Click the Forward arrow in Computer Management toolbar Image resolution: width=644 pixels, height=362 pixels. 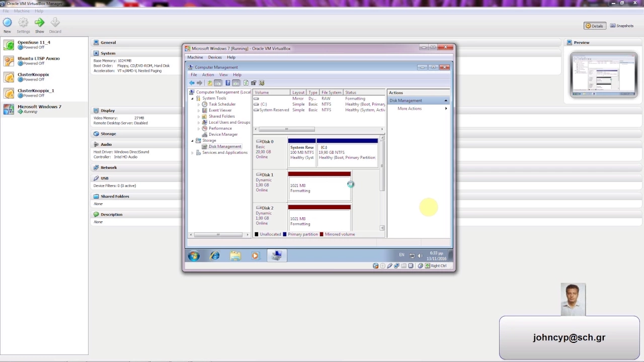pyautogui.click(x=199, y=83)
